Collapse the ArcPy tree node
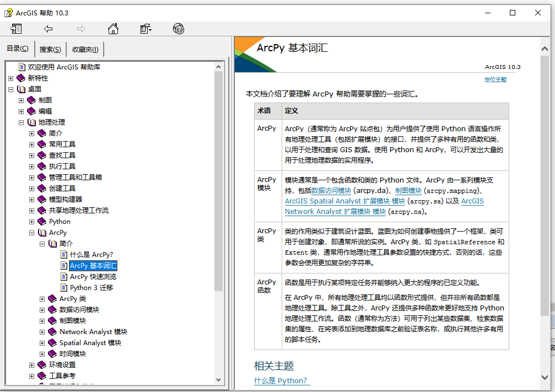555x392 pixels. [31, 233]
